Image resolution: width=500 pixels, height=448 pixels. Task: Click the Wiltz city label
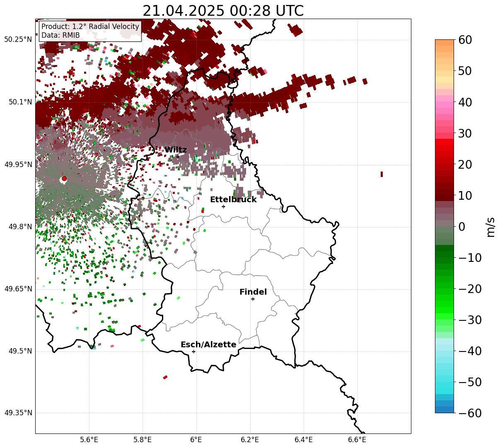176,150
